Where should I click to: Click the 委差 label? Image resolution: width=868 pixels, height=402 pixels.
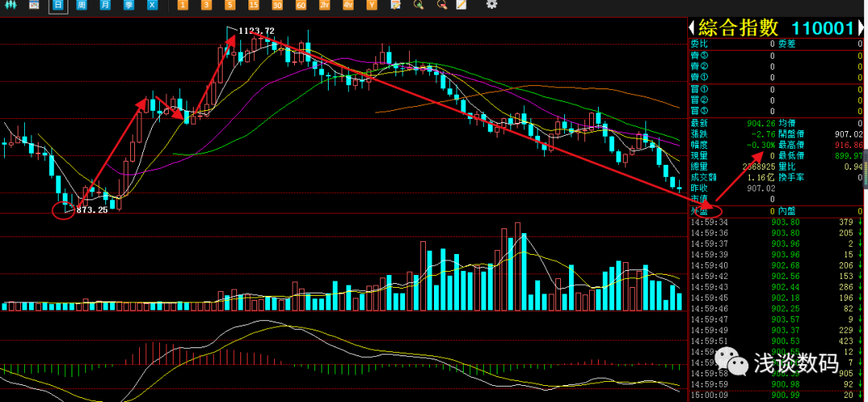pyautogui.click(x=787, y=43)
